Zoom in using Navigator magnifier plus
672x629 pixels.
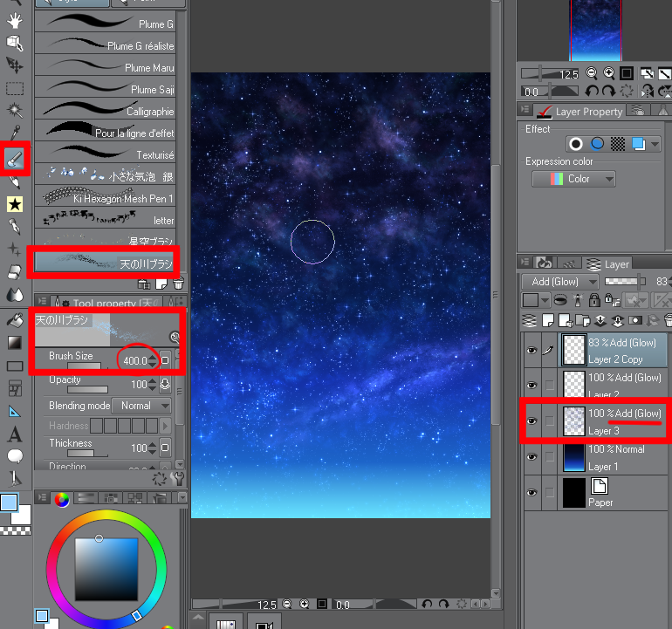pos(609,73)
